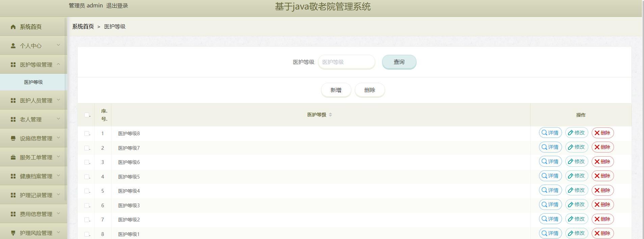Check the box for row 医护等级7

point(87,148)
